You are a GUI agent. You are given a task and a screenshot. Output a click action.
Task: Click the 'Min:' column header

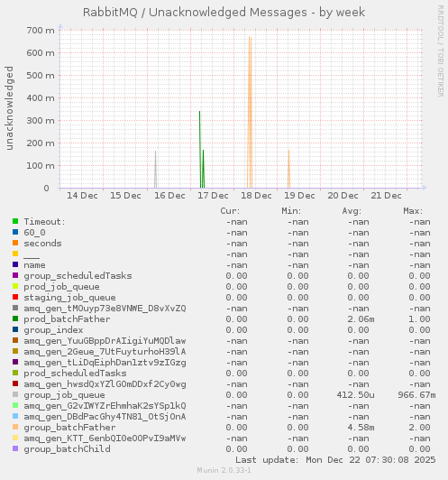click(291, 211)
